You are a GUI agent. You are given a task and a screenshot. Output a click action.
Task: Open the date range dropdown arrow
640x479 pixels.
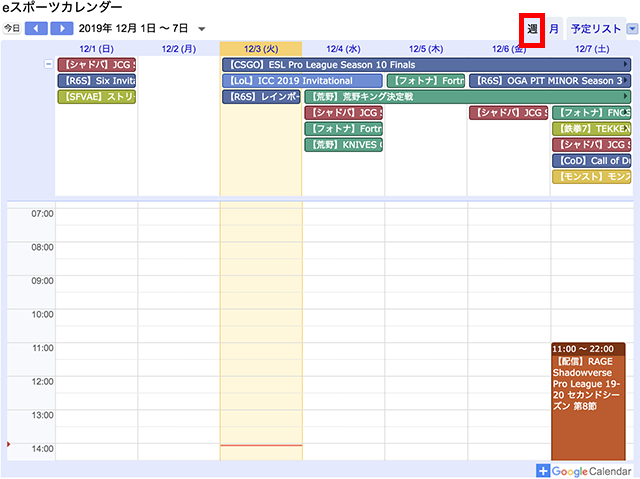(201, 29)
